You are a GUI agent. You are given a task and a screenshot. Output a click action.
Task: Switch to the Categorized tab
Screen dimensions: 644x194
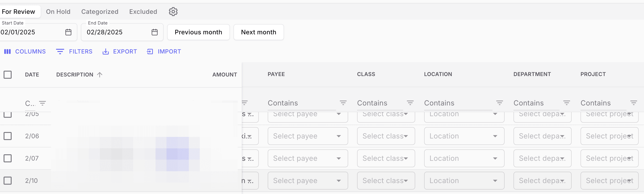99,11
